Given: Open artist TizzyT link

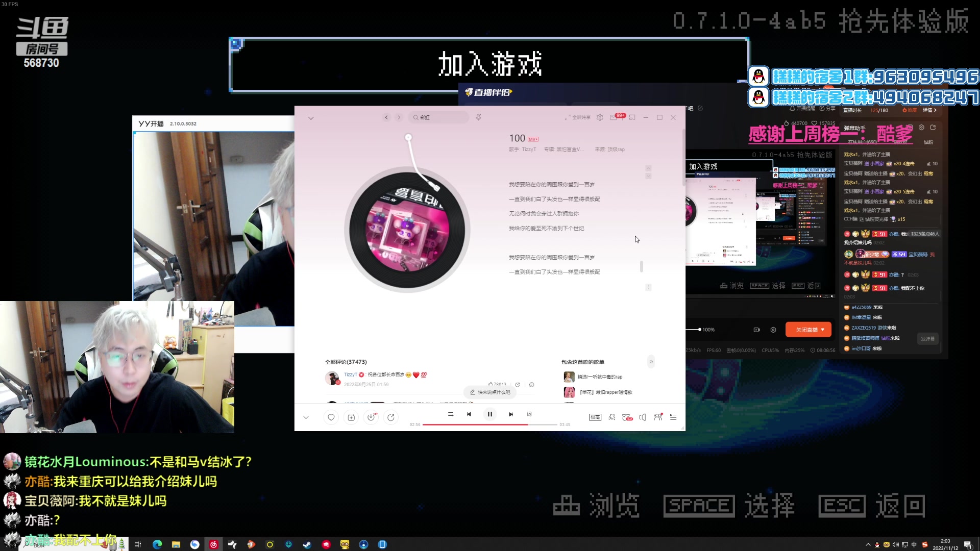Looking at the screenshot, I should tap(529, 149).
